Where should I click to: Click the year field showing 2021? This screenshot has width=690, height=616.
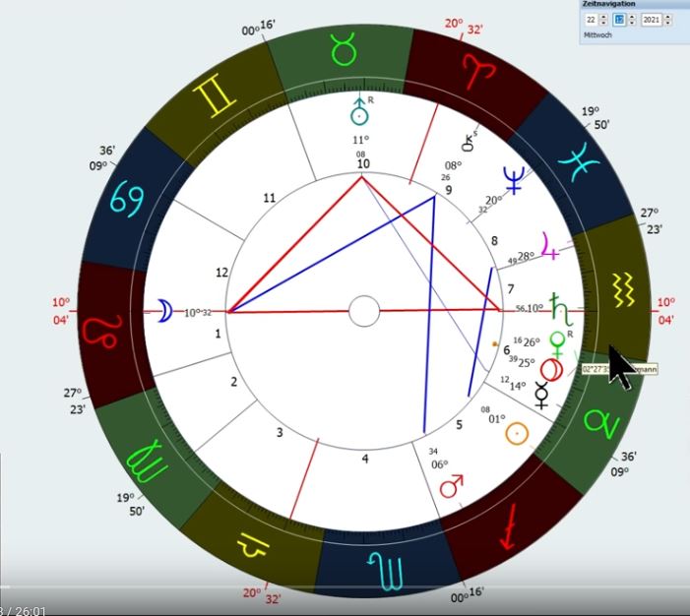point(652,20)
